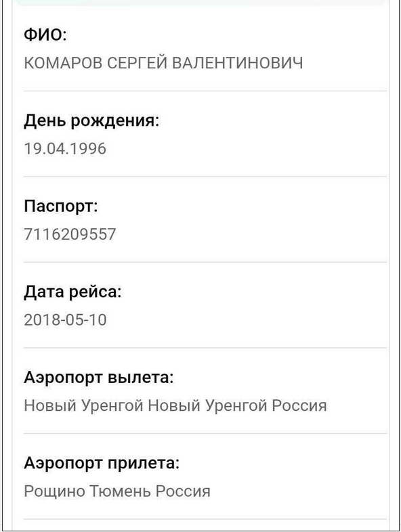Click the first name СЕРГЕЙ
The height and width of the screenshot is (532, 401).
pyautogui.click(x=138, y=63)
